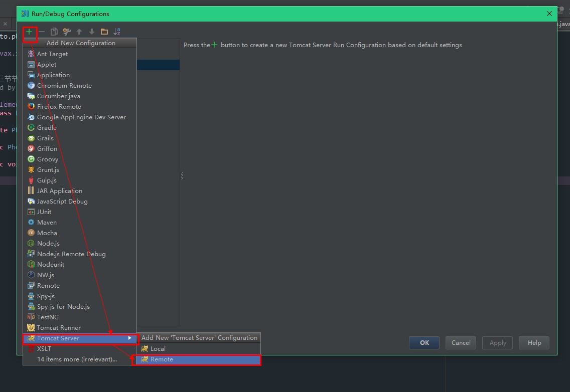Choose the Gradle configuration type
Viewport: 570px width, 392px height.
[x=80, y=127]
